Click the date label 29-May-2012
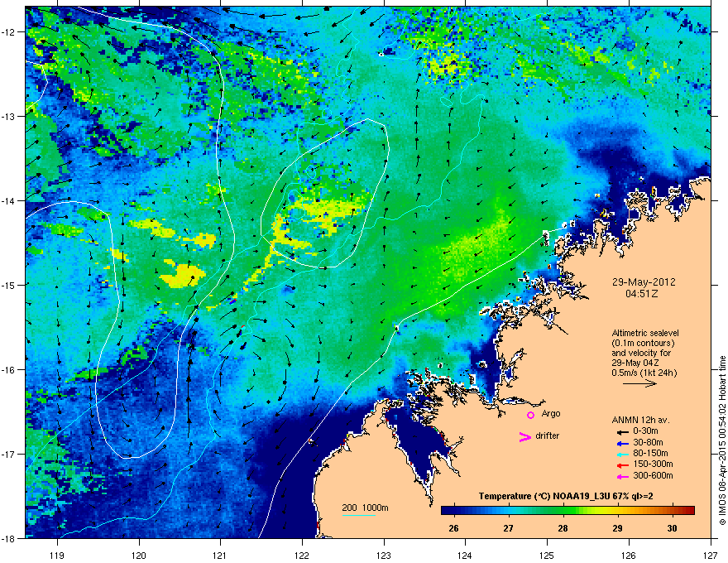The width and height of the screenshot is (728, 563). [644, 282]
